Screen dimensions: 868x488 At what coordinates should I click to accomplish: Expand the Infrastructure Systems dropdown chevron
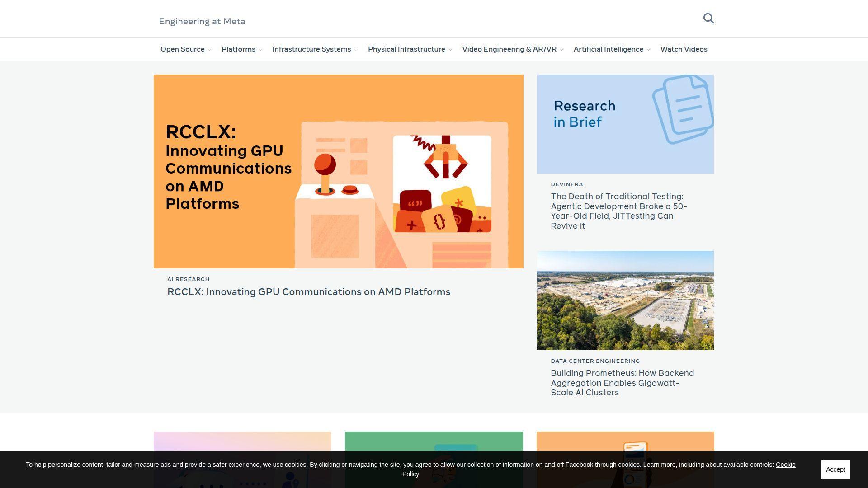356,50
